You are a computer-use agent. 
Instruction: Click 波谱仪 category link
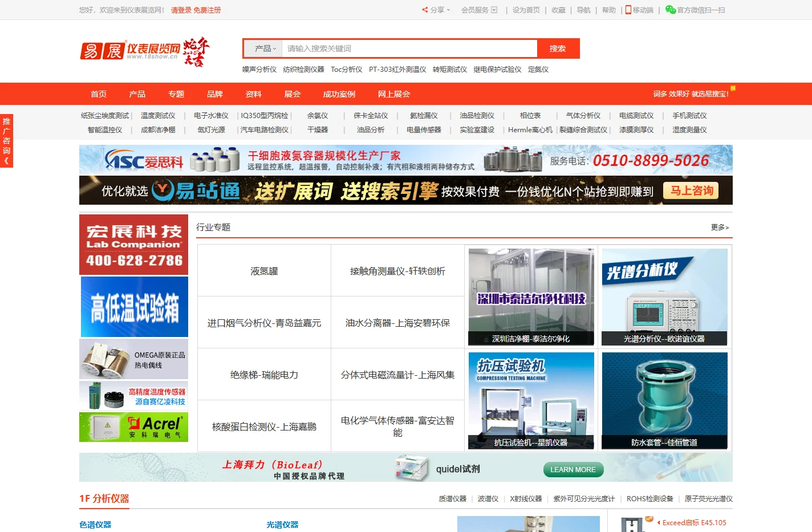pos(488,498)
